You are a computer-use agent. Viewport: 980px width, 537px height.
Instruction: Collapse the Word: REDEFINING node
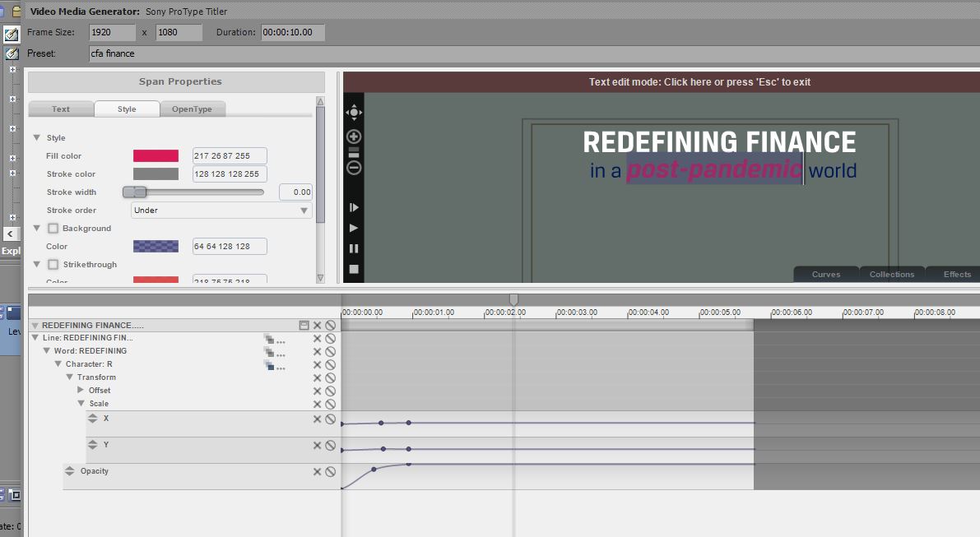coord(47,351)
